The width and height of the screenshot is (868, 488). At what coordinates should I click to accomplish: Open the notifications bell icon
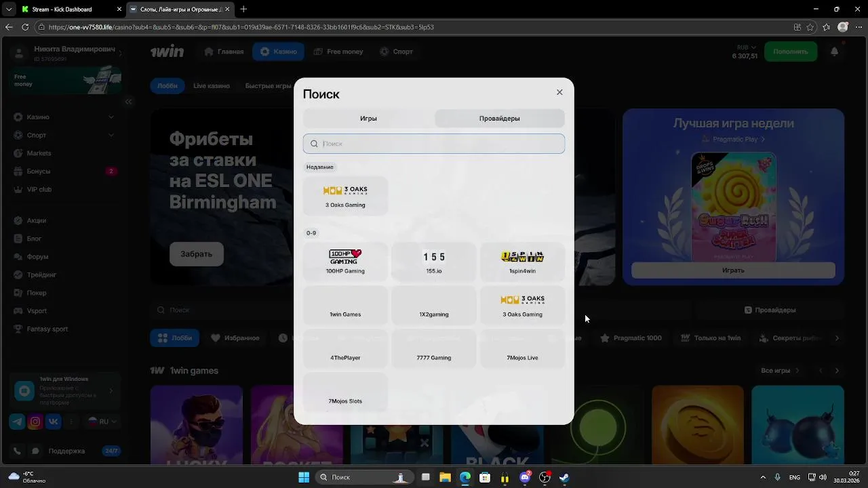[835, 52]
